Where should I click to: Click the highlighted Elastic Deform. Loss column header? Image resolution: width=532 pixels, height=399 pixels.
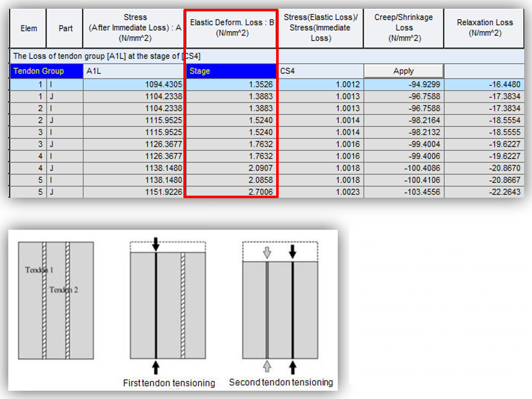232,28
